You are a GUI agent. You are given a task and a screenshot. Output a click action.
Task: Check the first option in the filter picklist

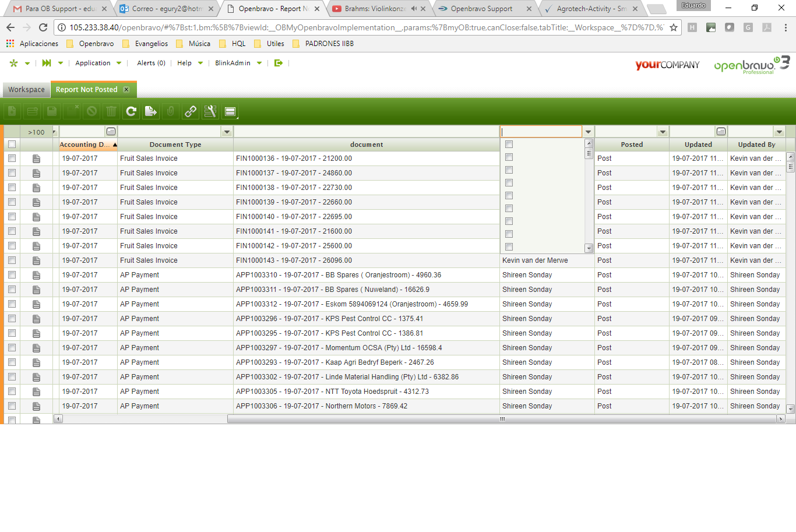[x=509, y=144]
